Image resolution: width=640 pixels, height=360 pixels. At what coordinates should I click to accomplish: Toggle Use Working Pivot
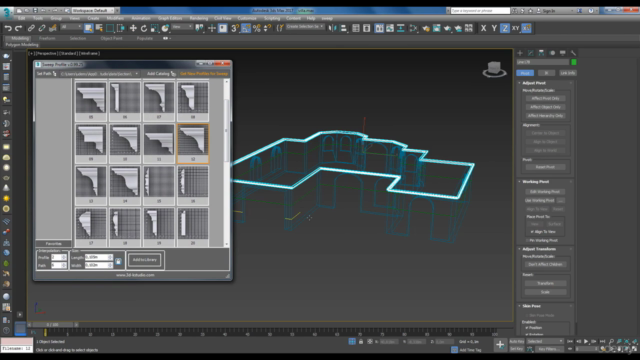pos(540,200)
